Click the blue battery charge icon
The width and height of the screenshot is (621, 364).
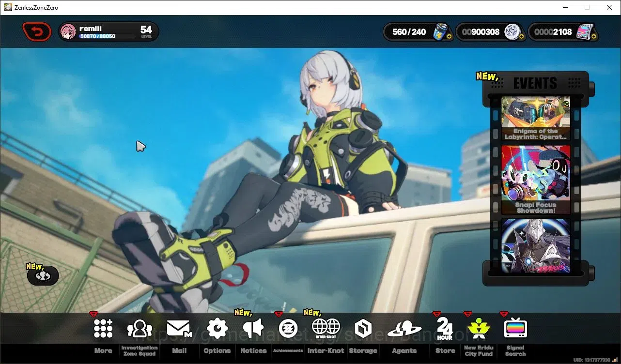440,31
